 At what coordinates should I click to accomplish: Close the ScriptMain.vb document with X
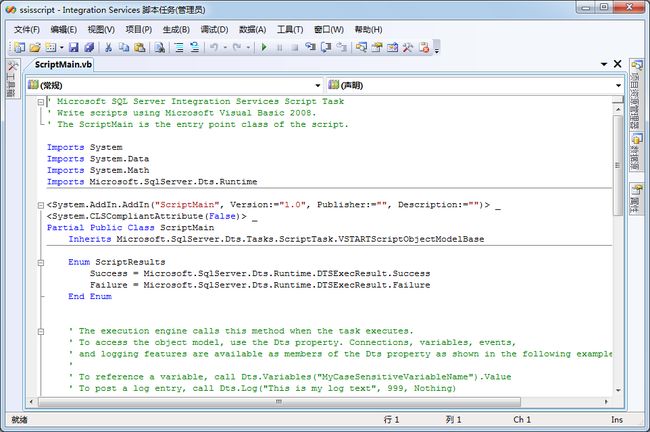[617, 64]
